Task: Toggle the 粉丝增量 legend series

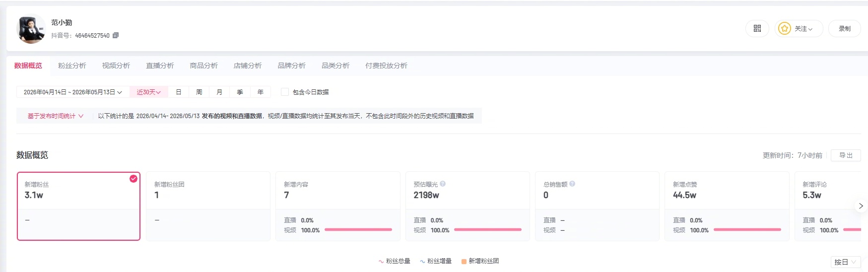Action: pos(435,261)
